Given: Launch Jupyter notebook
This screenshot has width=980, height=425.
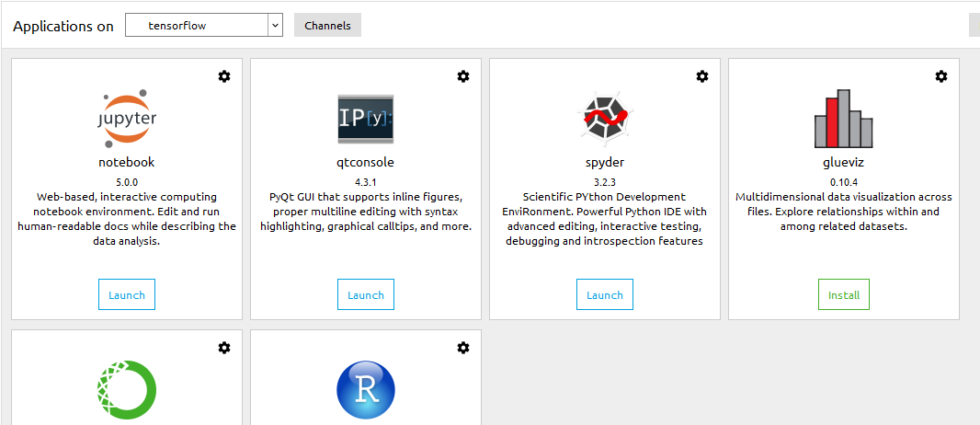Looking at the screenshot, I should (x=127, y=295).
